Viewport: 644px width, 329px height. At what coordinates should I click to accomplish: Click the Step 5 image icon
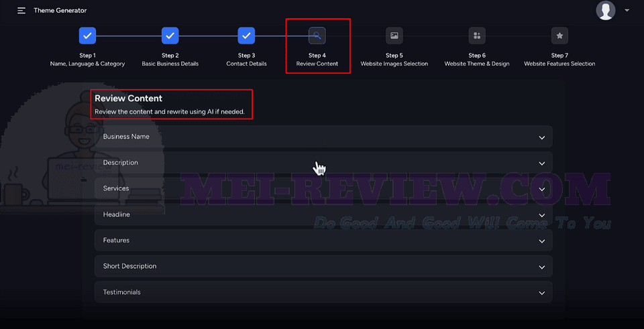394,36
